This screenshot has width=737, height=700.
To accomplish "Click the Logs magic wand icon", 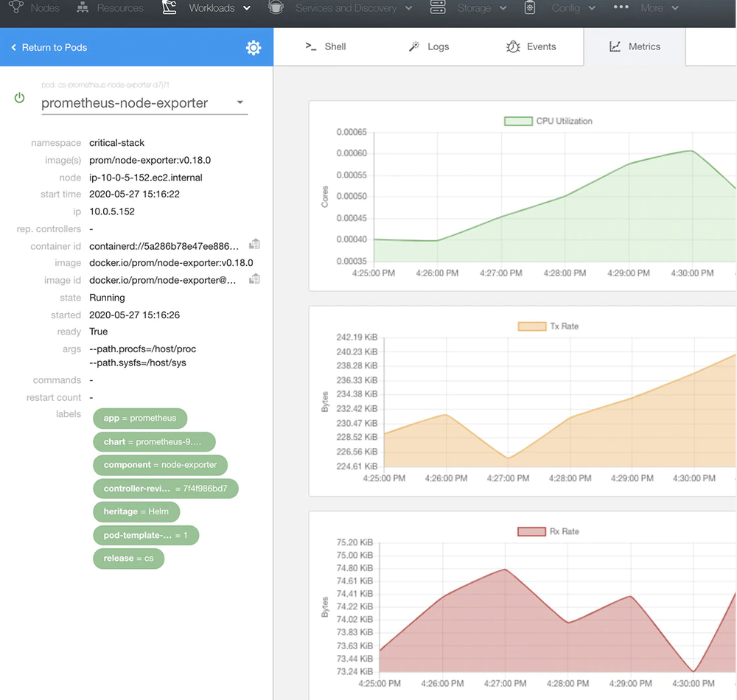I will (x=414, y=46).
